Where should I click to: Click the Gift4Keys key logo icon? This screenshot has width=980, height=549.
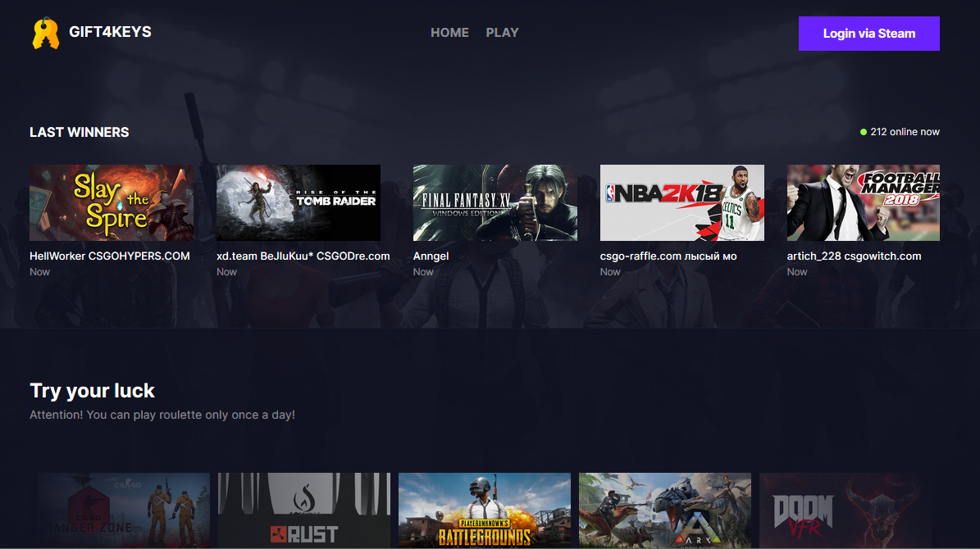(45, 34)
